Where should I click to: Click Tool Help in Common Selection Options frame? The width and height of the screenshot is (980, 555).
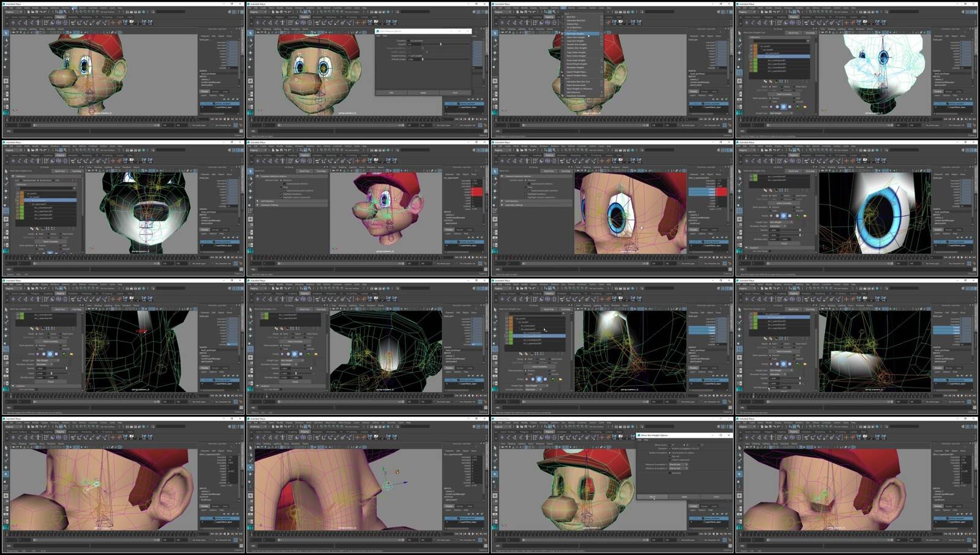tap(321, 171)
